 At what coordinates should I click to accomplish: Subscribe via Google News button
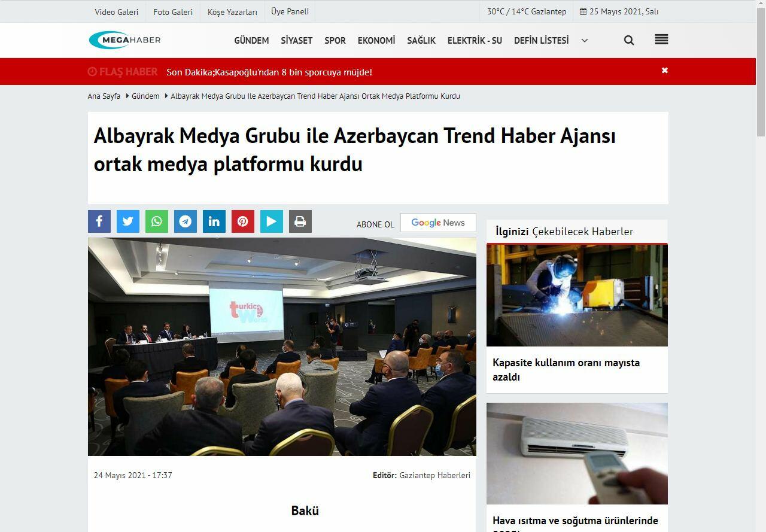tap(438, 223)
